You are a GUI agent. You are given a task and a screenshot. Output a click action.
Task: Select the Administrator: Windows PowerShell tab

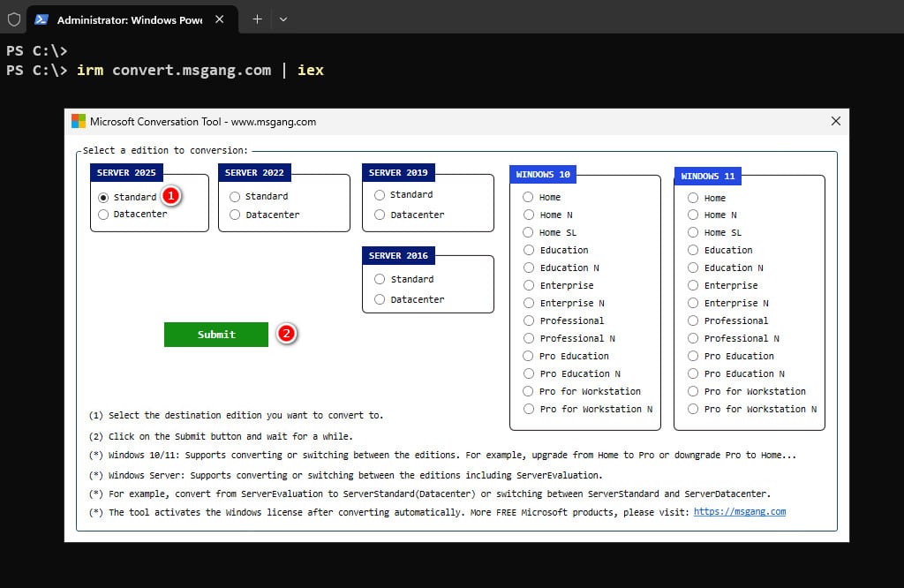tap(132, 19)
